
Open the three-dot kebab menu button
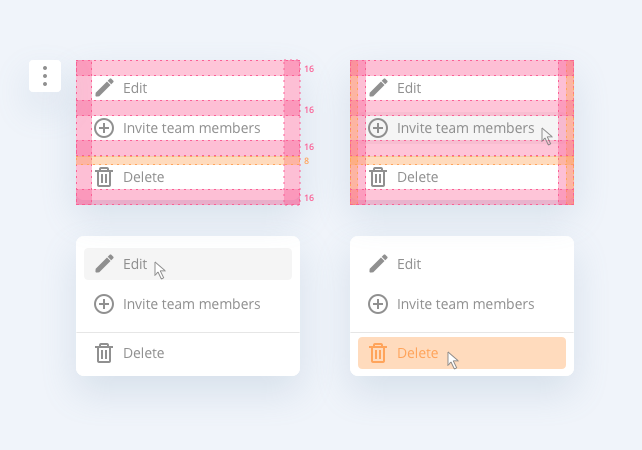(x=45, y=76)
